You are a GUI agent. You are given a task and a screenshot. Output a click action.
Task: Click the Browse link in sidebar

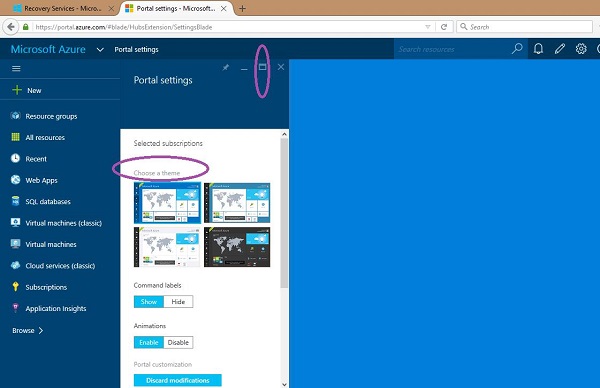click(x=23, y=330)
